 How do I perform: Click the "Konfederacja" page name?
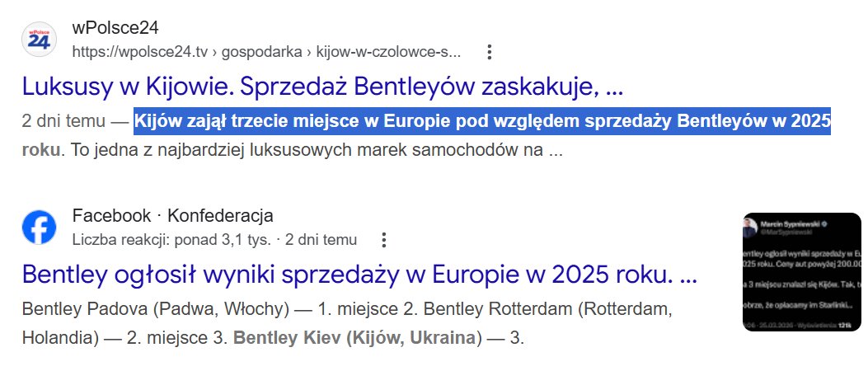click(220, 216)
